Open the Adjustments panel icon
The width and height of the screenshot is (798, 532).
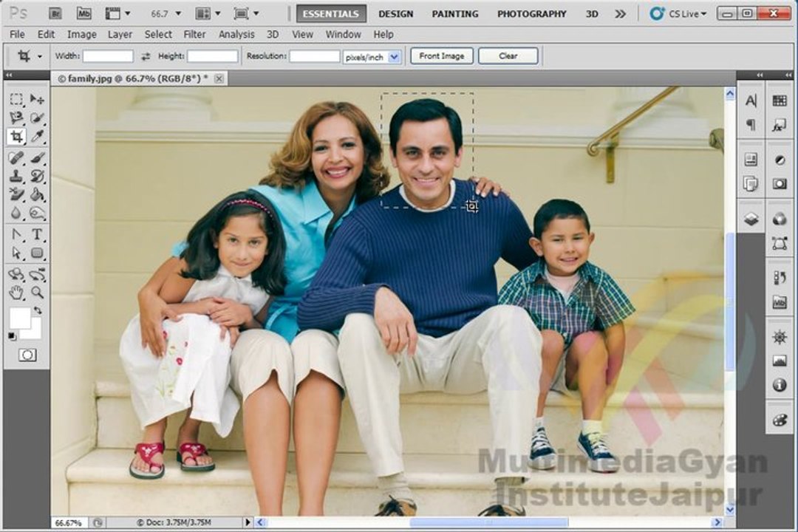780,160
